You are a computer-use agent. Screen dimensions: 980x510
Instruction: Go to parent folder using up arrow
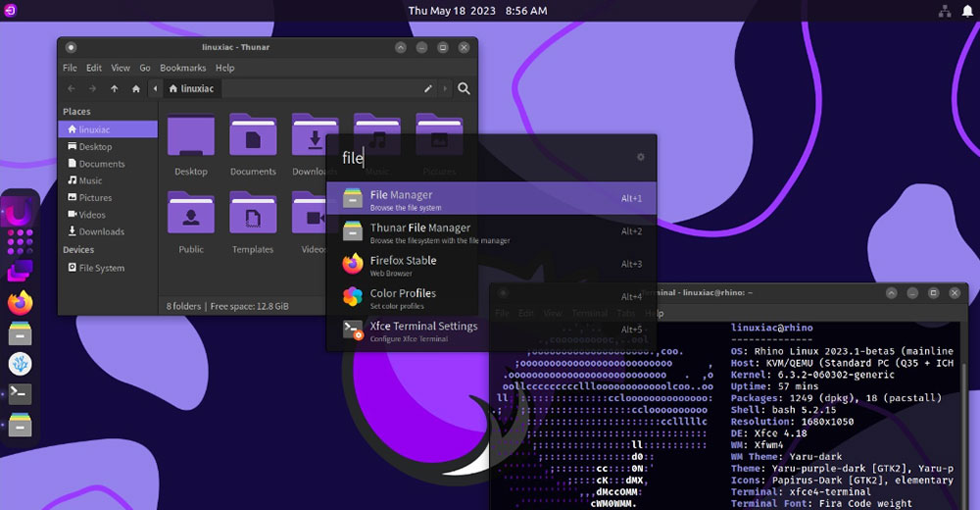coord(114,88)
